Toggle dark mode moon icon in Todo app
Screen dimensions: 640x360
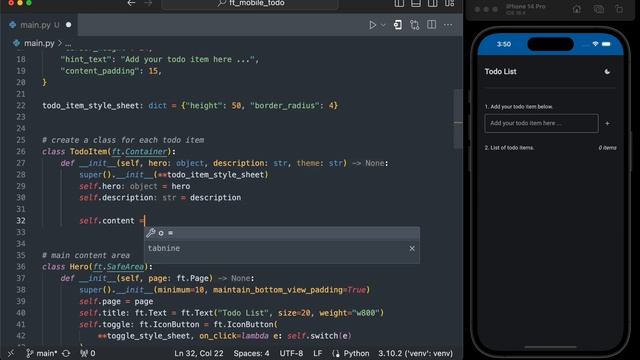coord(607,71)
